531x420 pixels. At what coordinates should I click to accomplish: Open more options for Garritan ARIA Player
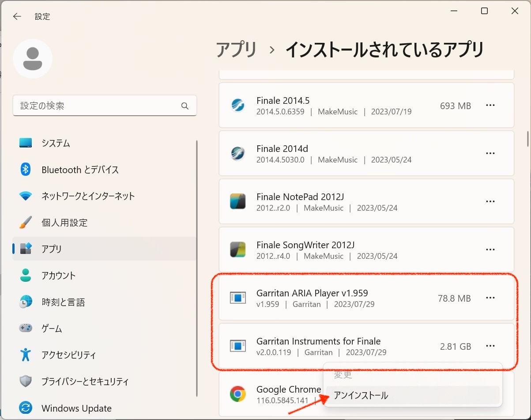click(x=490, y=298)
